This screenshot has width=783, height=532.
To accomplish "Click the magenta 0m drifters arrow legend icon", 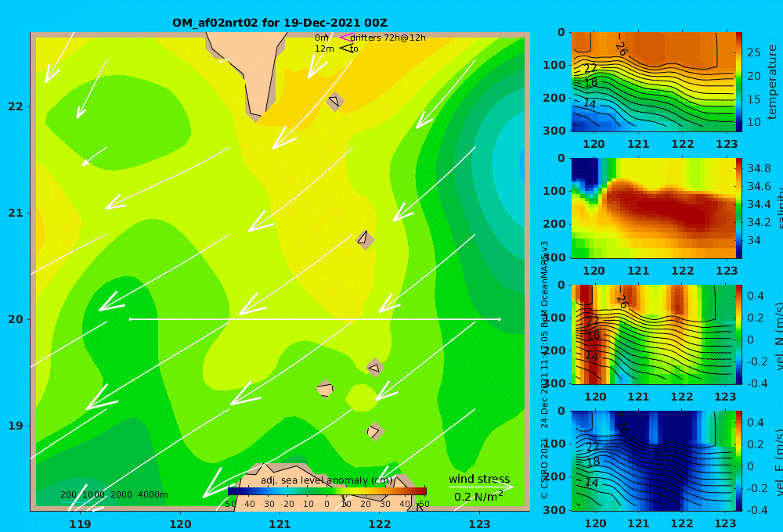I will 346,38.
